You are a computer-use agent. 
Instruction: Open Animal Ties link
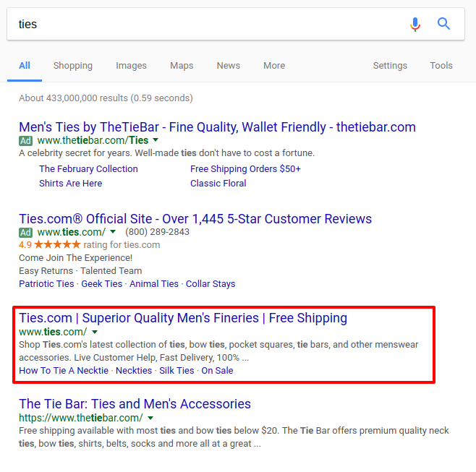click(x=154, y=283)
